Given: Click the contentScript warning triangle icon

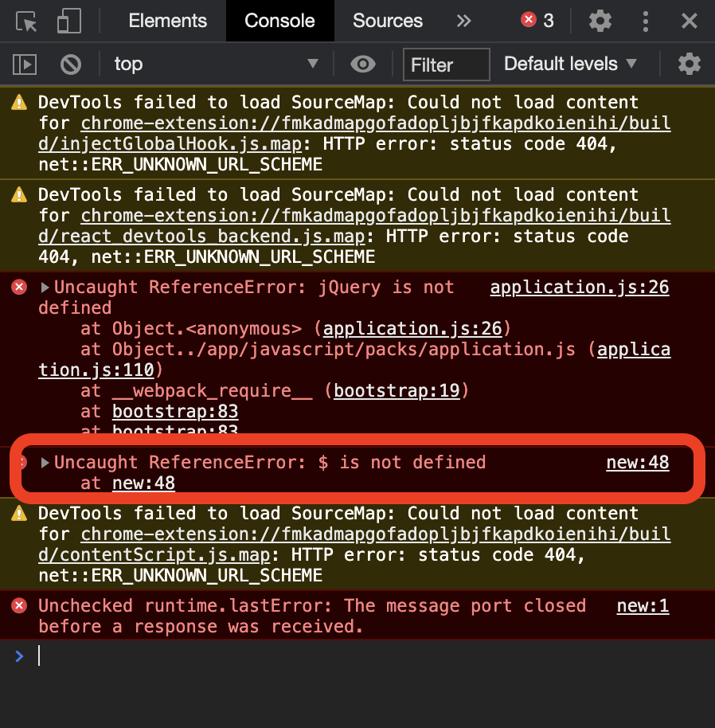Looking at the screenshot, I should (19, 513).
